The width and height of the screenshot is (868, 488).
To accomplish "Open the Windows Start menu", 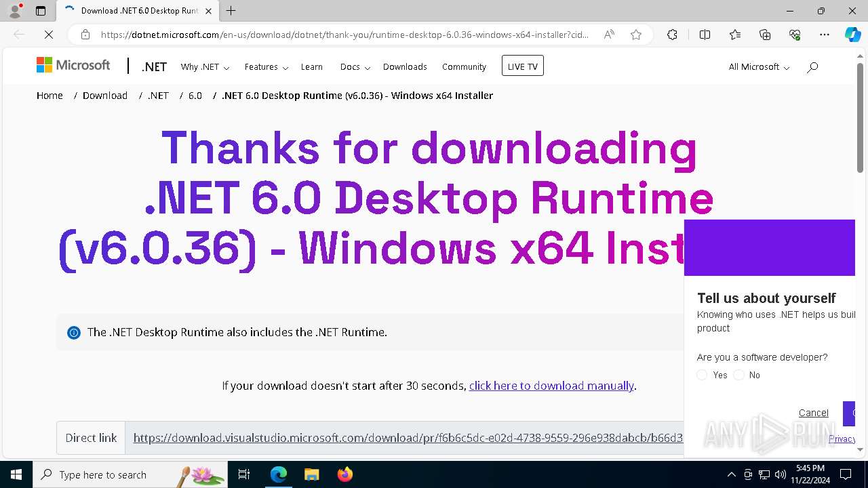I will point(16,474).
